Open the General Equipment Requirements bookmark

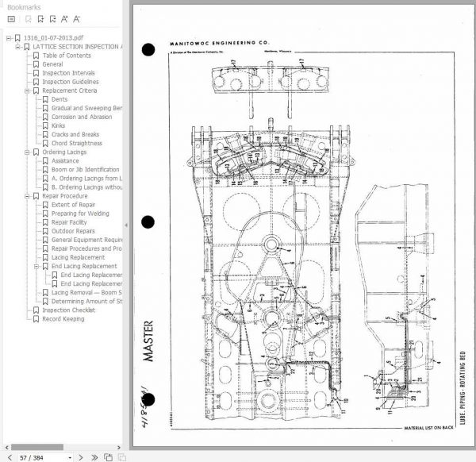86,240
